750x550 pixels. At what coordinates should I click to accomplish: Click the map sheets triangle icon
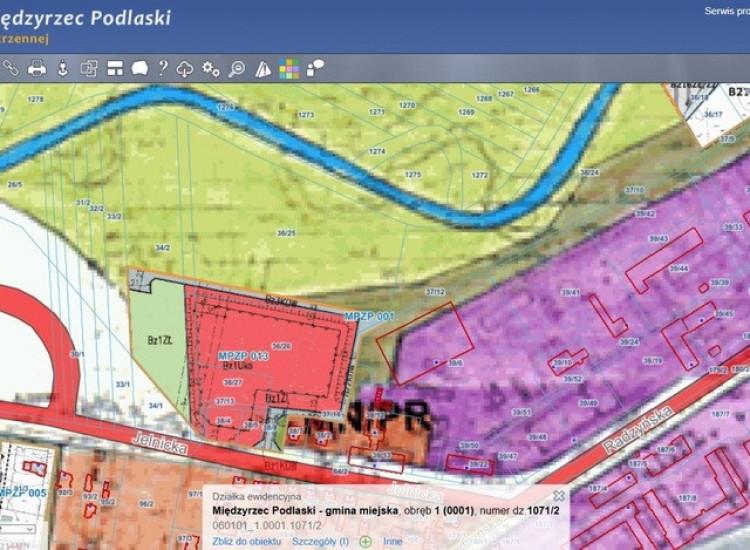point(263,69)
